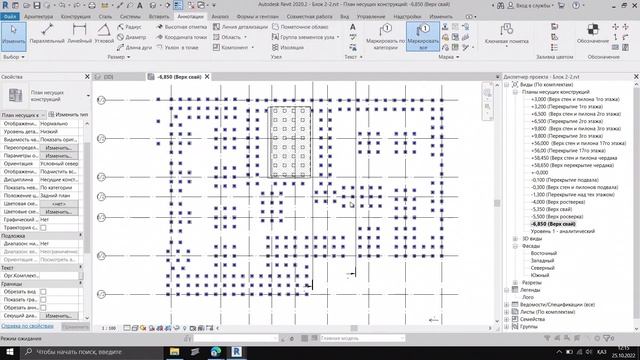Toggle the Показать границы checkbox
640x360 pixels.
coord(43,300)
